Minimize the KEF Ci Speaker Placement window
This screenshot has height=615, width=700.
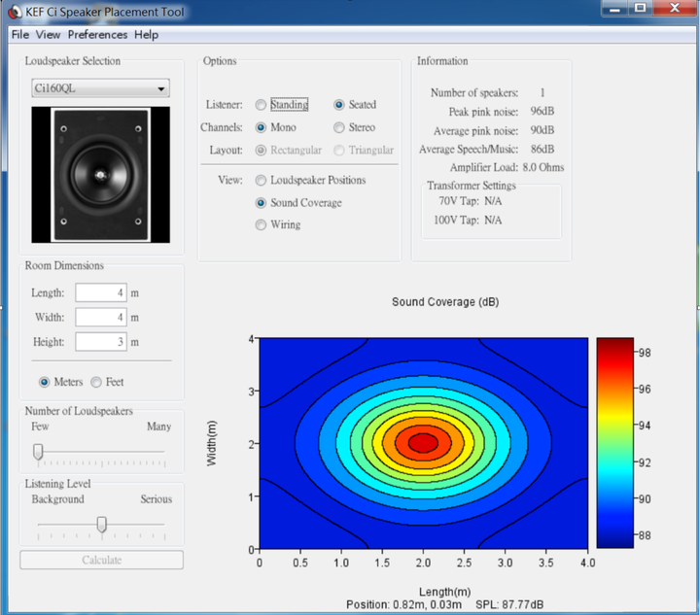614,9
